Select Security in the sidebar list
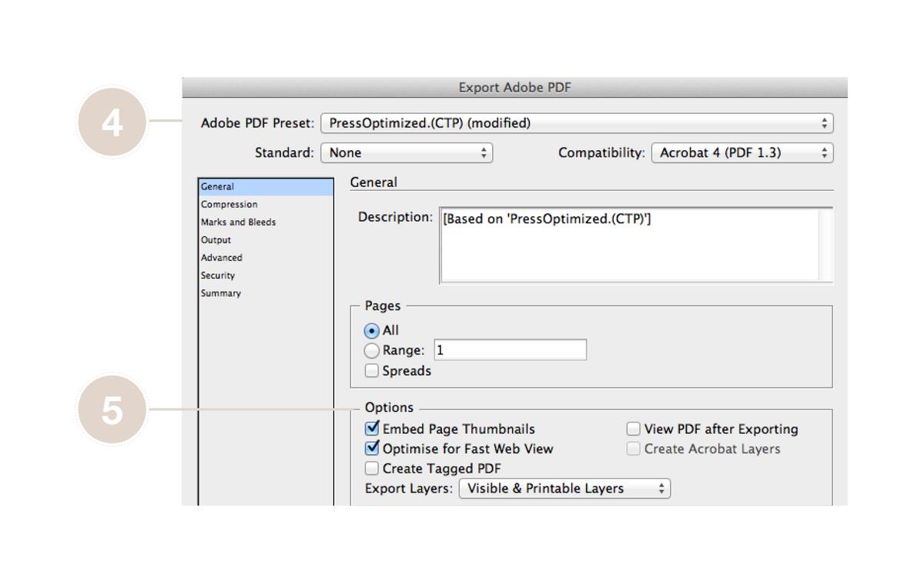 (x=266, y=276)
